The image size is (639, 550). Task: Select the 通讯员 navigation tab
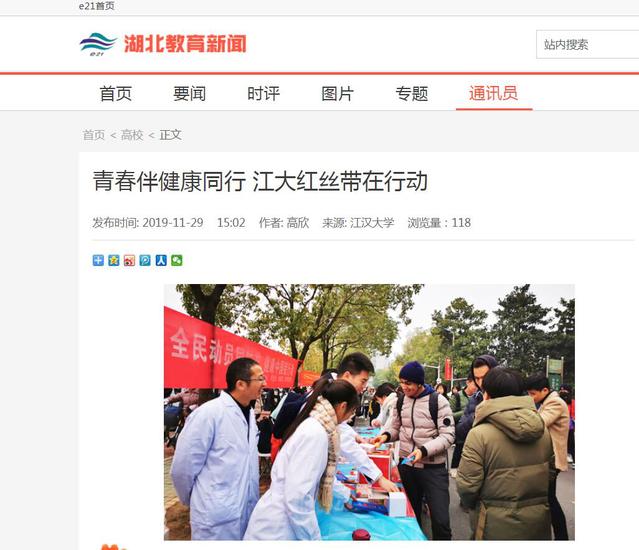(494, 94)
